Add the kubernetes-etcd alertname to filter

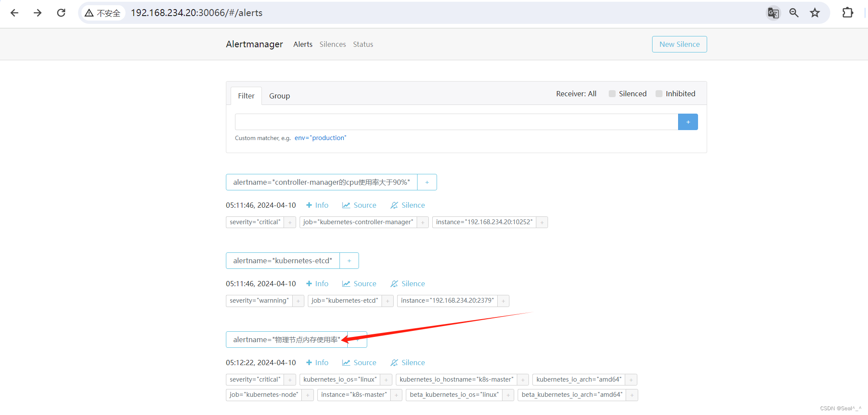click(349, 261)
